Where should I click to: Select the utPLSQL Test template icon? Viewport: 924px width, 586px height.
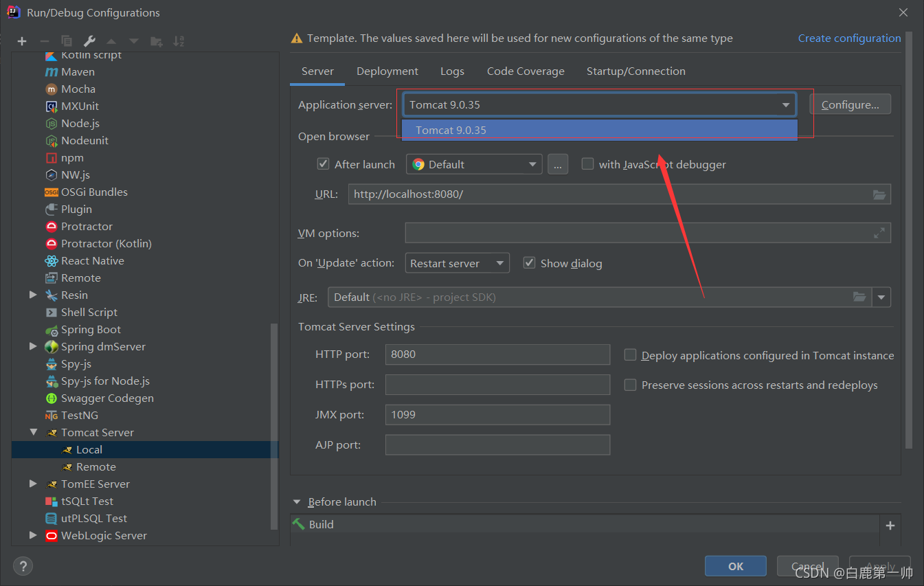pos(51,519)
